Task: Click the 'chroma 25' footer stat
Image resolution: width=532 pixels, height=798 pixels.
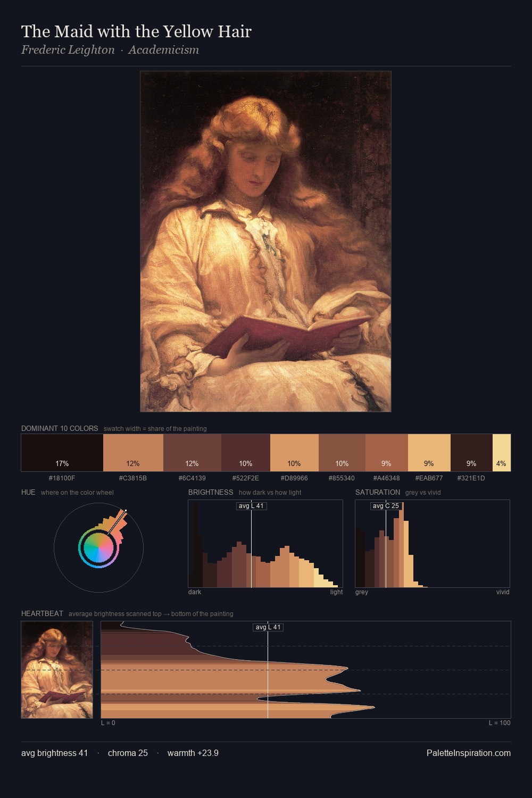Action: (x=128, y=753)
